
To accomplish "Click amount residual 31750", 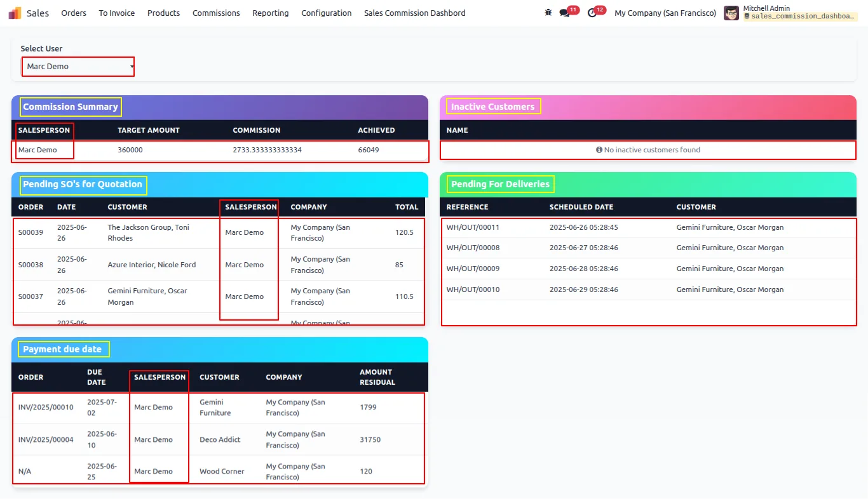I will coord(370,439).
